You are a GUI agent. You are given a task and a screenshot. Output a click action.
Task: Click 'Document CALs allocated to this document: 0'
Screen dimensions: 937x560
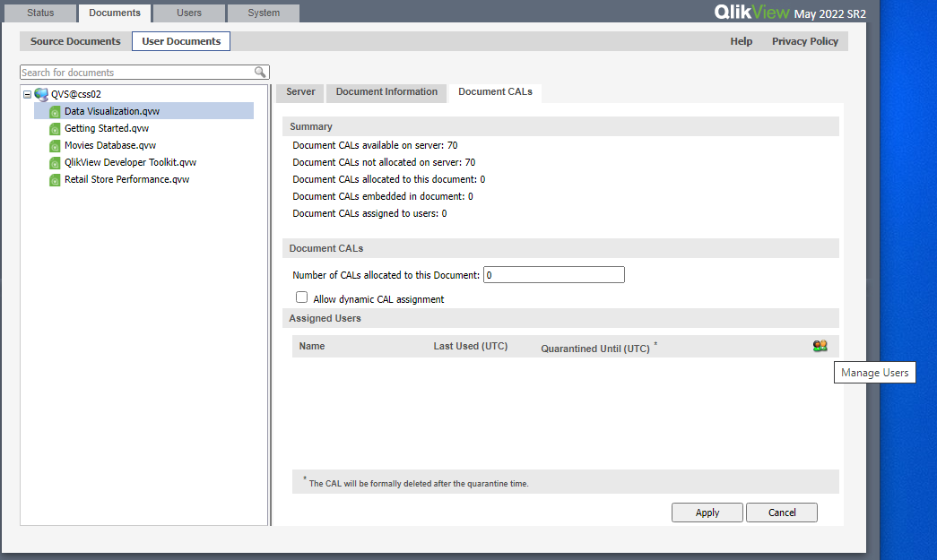tap(388, 179)
